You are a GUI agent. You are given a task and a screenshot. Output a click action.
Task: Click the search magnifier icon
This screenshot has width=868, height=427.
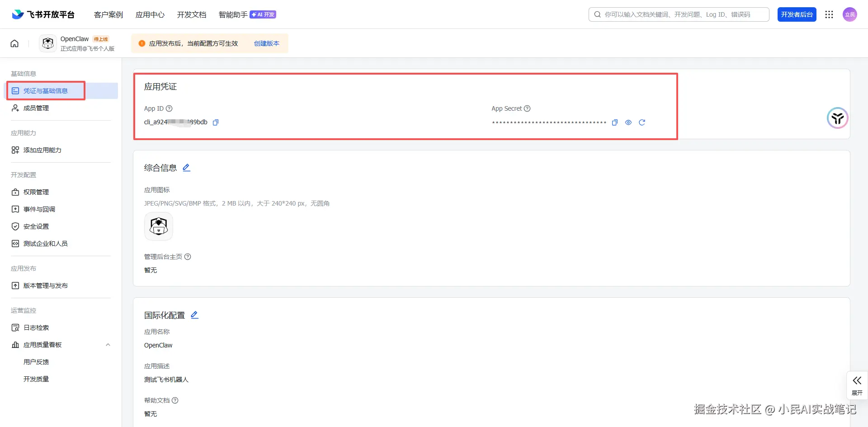click(598, 14)
